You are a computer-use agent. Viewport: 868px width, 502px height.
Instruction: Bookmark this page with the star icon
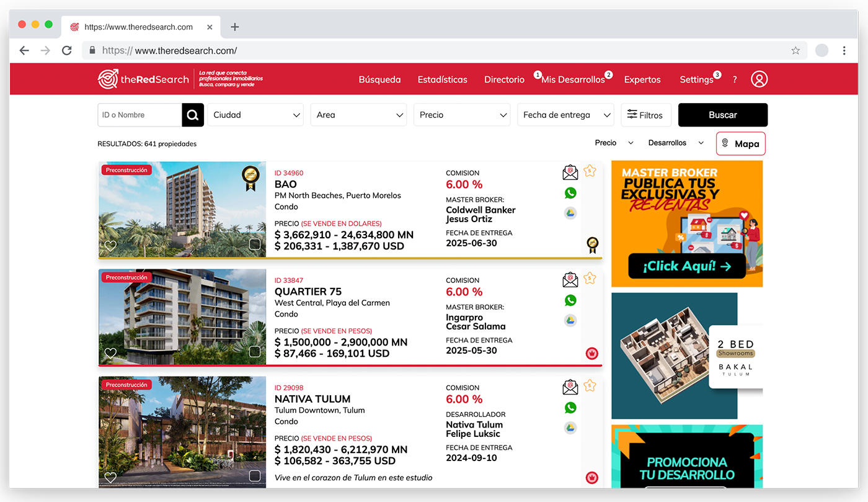click(795, 51)
